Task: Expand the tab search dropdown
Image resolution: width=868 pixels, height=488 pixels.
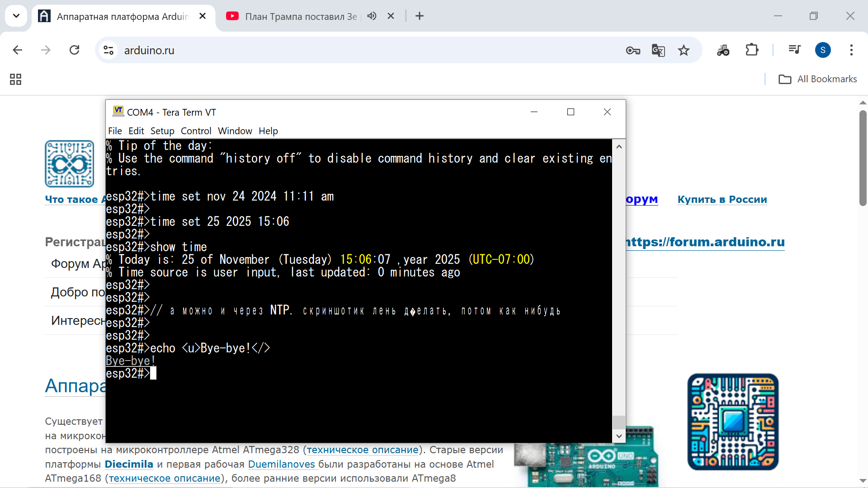Action: pyautogui.click(x=16, y=16)
